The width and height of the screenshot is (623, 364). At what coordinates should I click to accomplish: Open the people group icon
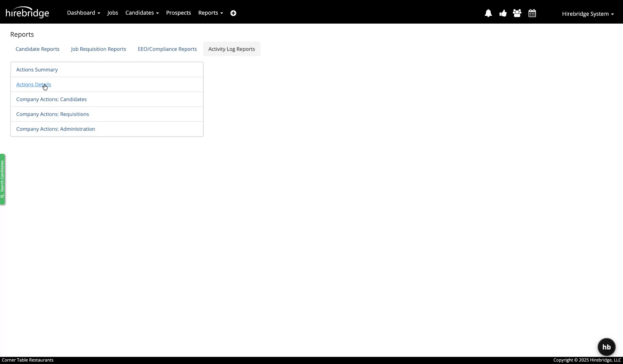(x=517, y=13)
